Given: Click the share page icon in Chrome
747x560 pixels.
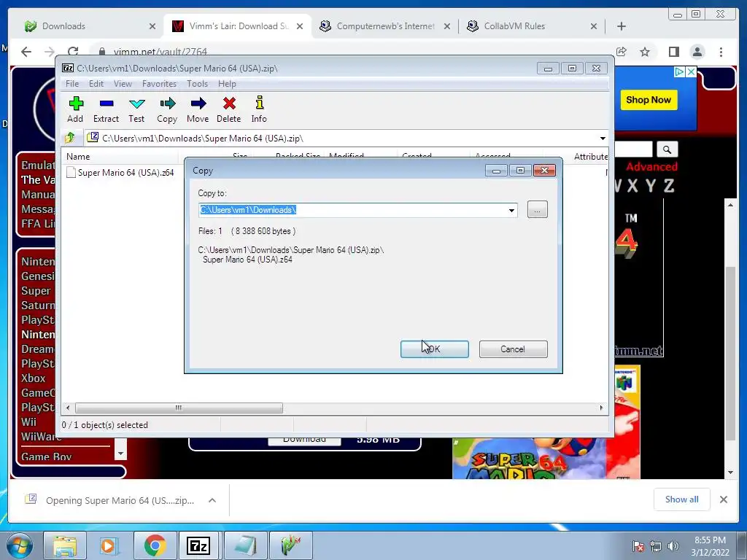Looking at the screenshot, I should [622, 52].
